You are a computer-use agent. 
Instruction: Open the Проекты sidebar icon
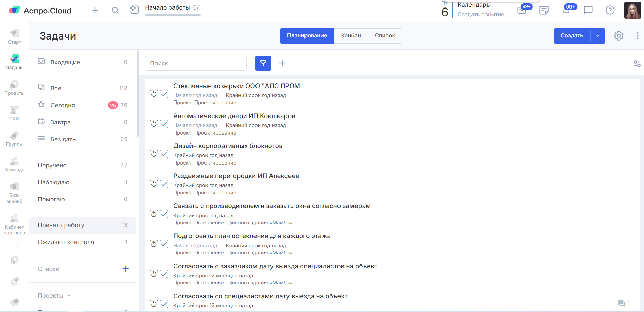click(14, 88)
